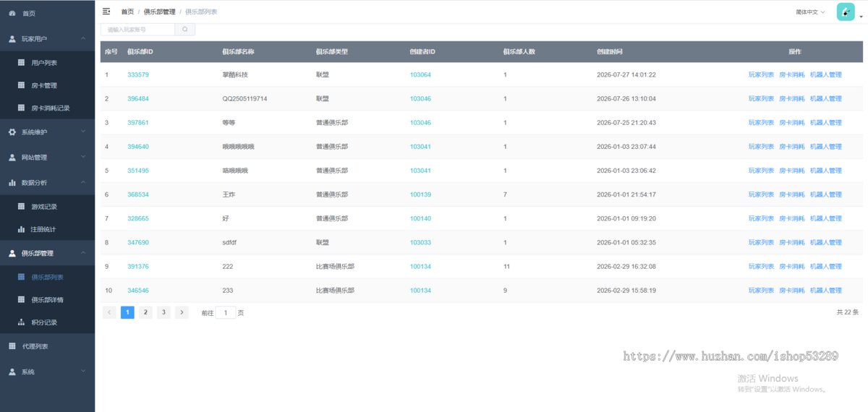Click the 玩家用户 person icon

click(12, 38)
